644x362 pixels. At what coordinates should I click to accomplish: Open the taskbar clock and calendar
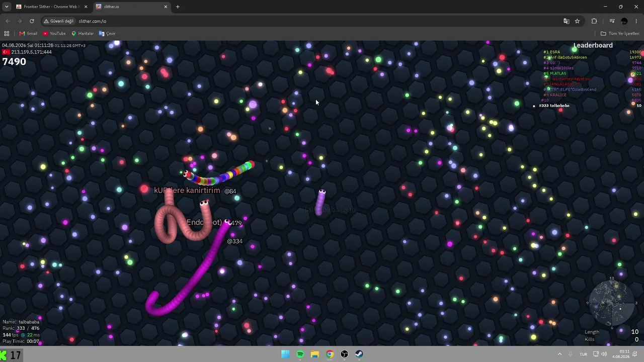click(621, 354)
